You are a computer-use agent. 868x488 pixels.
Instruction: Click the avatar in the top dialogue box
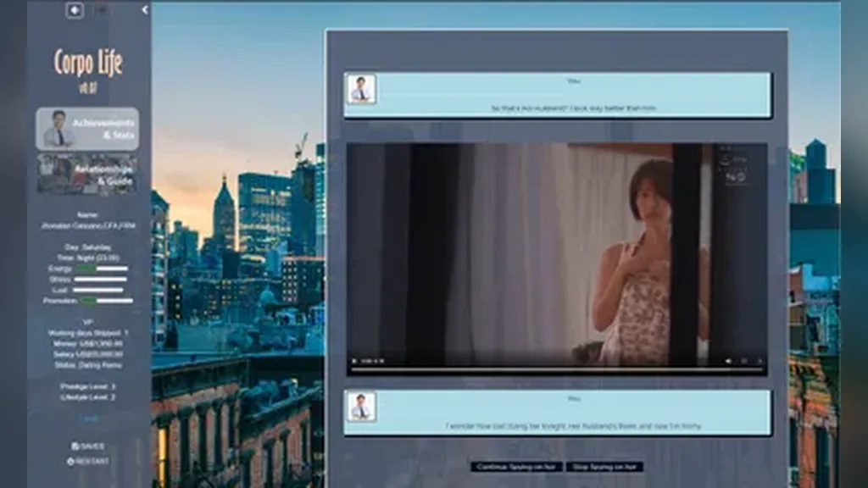361,89
